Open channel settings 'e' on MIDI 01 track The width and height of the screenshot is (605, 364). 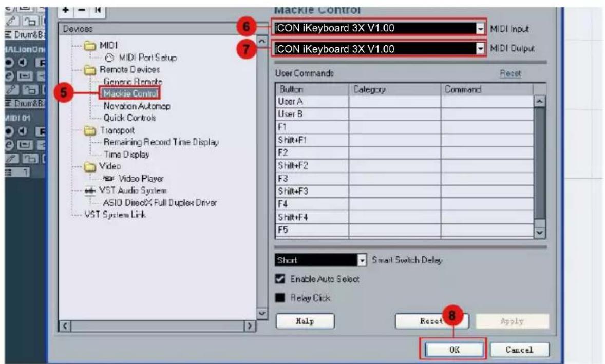[x=9, y=145]
